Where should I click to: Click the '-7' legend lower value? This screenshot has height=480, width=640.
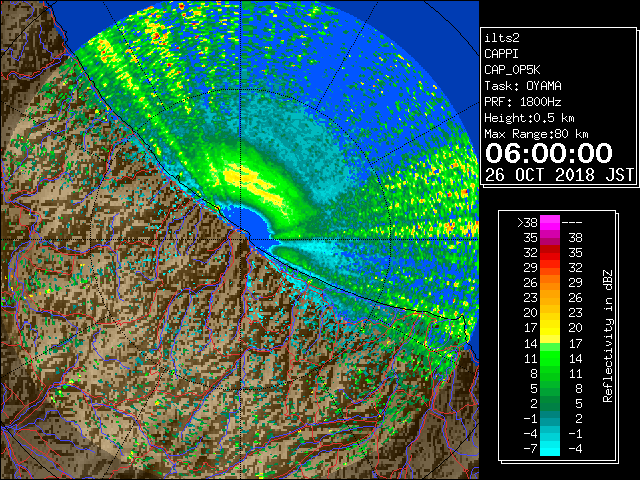click(530, 448)
